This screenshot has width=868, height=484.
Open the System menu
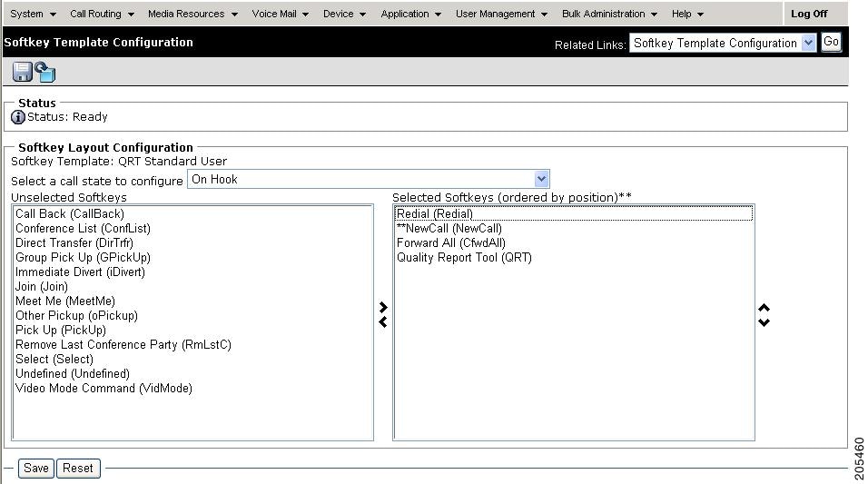[34, 14]
